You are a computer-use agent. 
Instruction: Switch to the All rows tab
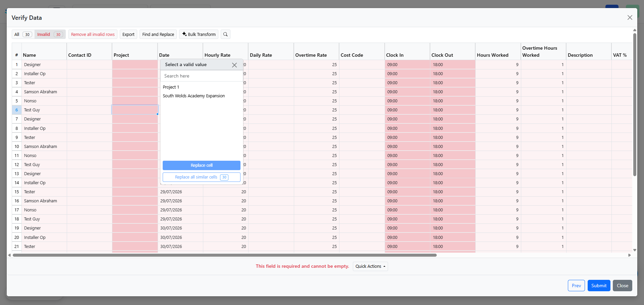tap(23, 34)
